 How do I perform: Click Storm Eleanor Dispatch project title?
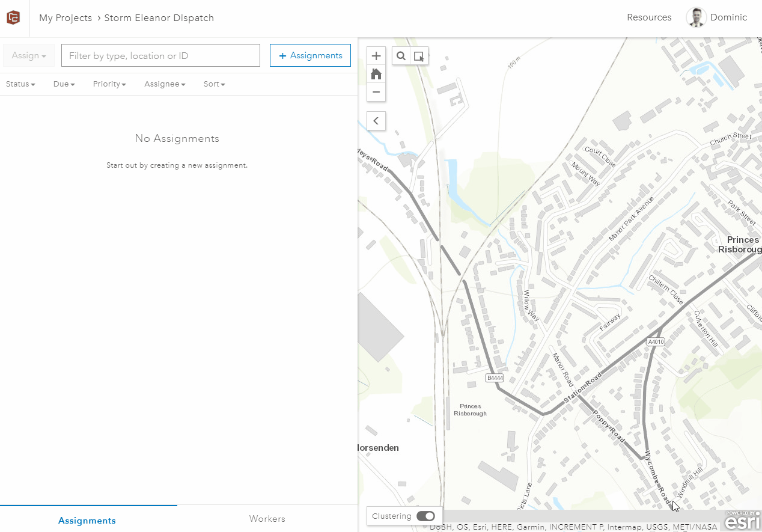point(159,18)
